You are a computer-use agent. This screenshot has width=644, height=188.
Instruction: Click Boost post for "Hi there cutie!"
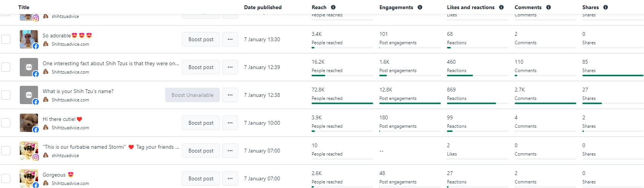[x=201, y=123]
